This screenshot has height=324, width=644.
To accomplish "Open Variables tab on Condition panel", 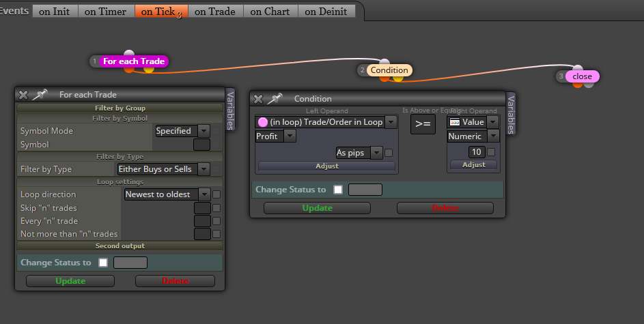I will pos(511,114).
